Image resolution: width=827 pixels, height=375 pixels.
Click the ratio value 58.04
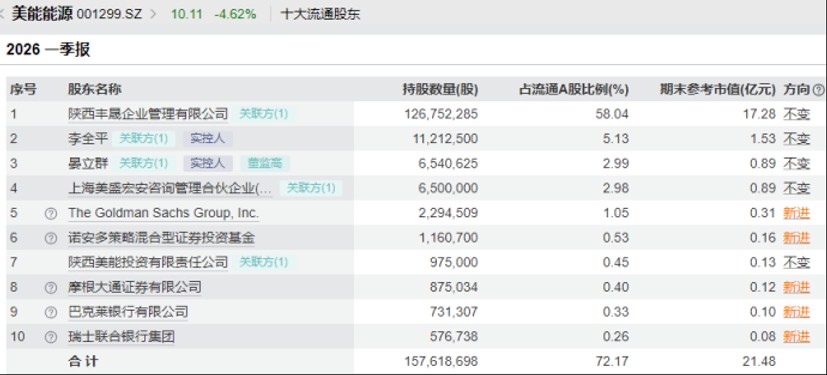coord(613,114)
